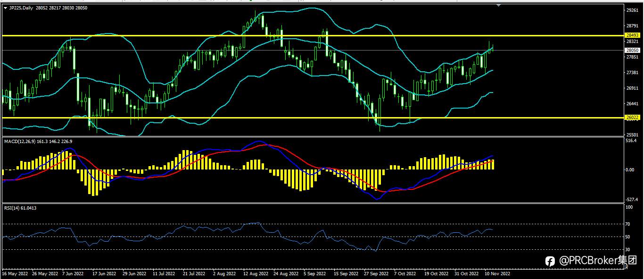Click the MACD scale value 0.00
The width and height of the screenshot is (644, 279).
pos(630,169)
